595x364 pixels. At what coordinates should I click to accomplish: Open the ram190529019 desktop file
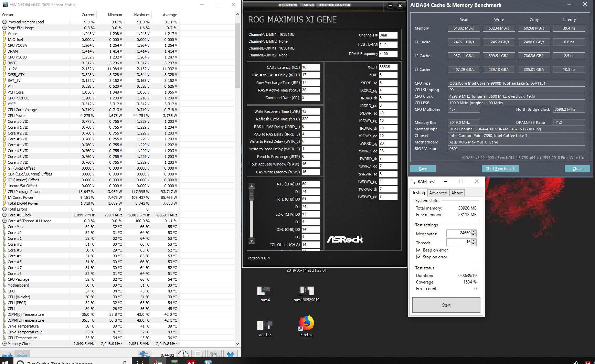(306, 294)
